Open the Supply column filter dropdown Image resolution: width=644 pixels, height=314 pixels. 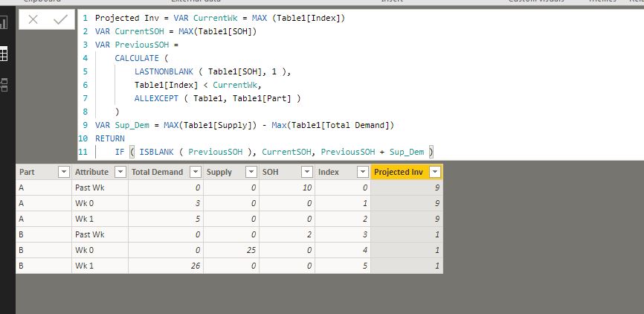[251, 172]
